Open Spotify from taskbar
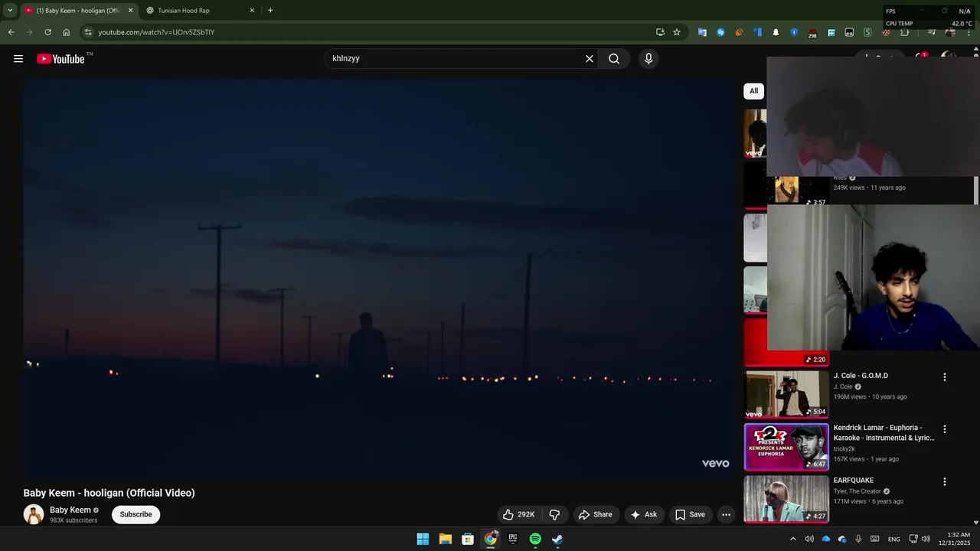This screenshot has width=980, height=551. click(x=535, y=539)
